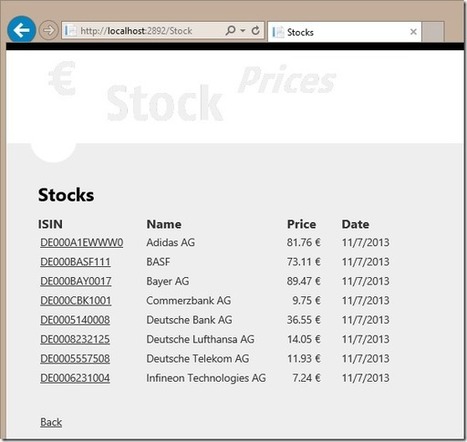
Task: Click the browser forward arrow button
Action: 49,30
